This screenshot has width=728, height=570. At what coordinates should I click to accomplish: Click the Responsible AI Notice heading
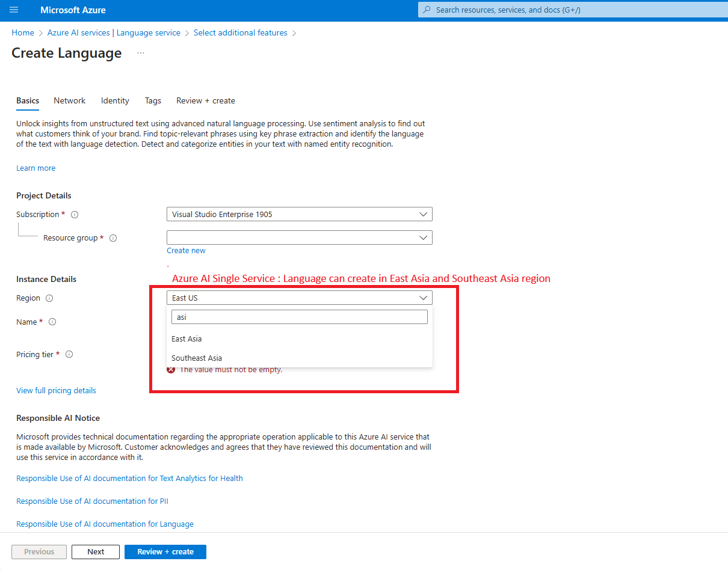point(58,418)
